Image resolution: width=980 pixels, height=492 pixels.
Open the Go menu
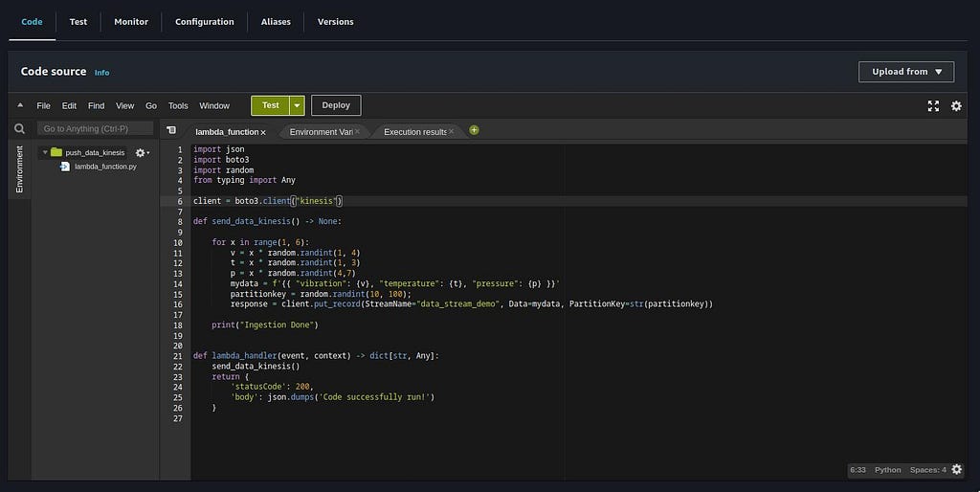151,105
